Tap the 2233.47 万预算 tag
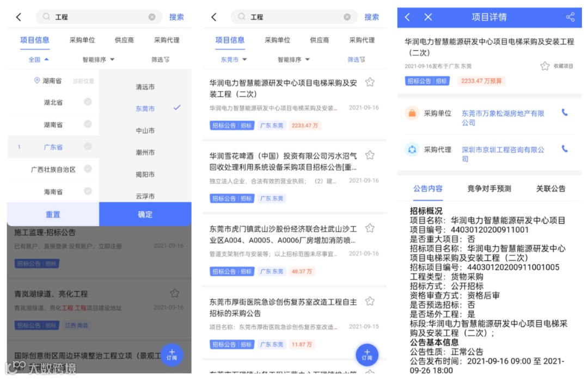This screenshot has height=379, width=588. (x=481, y=81)
